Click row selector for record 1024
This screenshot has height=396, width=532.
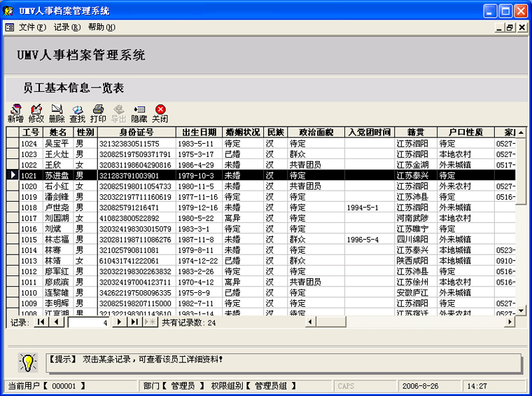pos(13,143)
